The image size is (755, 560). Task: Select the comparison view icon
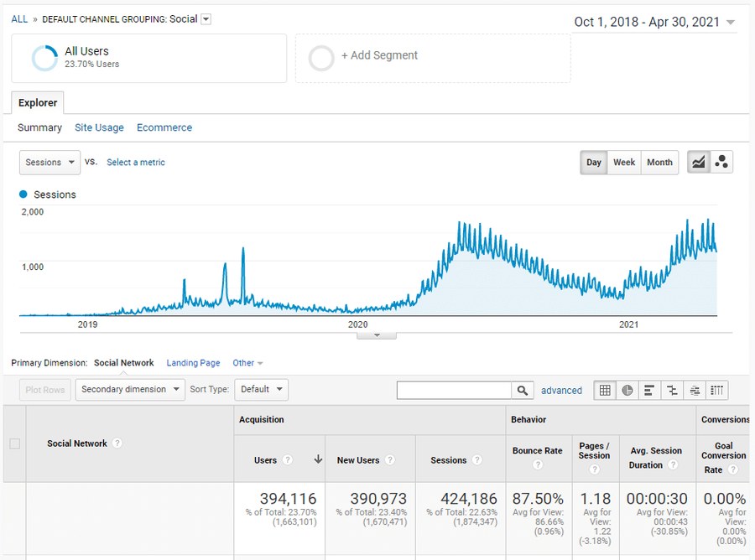coord(672,390)
